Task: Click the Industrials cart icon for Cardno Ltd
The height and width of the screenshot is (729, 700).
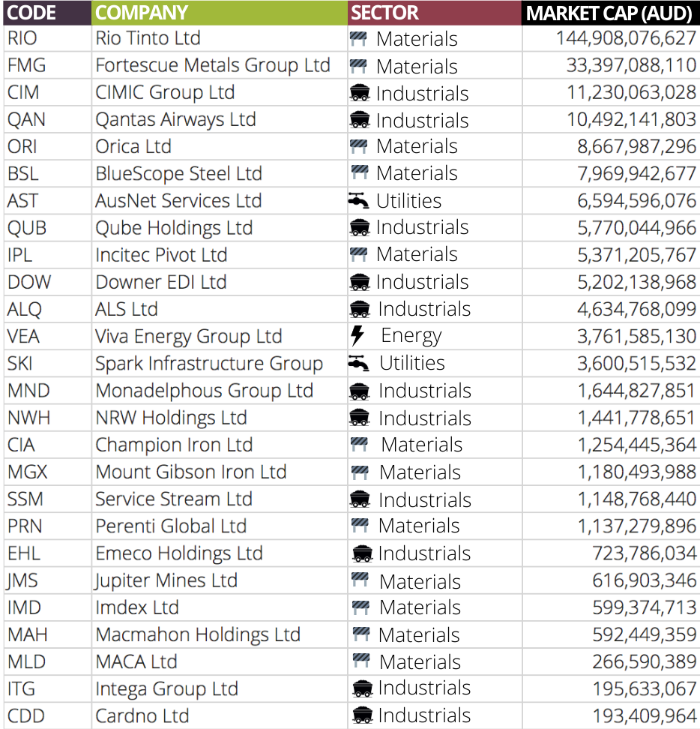Action: (x=362, y=715)
